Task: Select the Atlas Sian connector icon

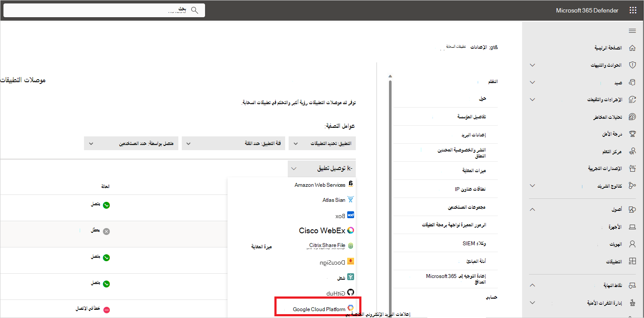Action: pyautogui.click(x=351, y=200)
